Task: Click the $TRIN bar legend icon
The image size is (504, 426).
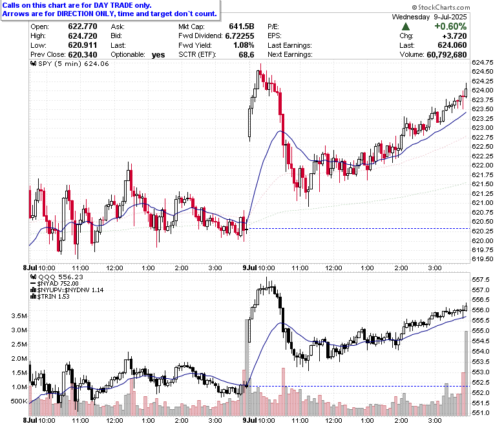Action: click(33, 297)
